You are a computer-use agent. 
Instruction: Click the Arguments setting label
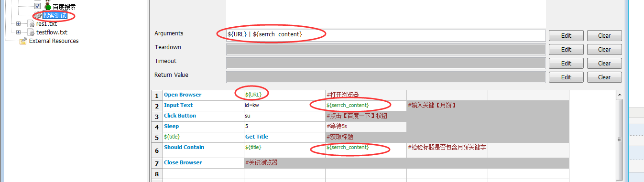169,33
